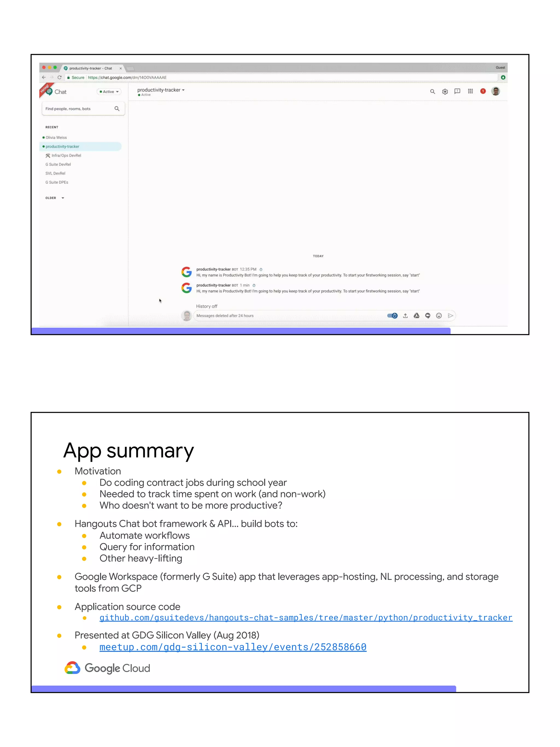
Task: Click the history timer icon beside 12:35 PM
Action: tap(261, 269)
